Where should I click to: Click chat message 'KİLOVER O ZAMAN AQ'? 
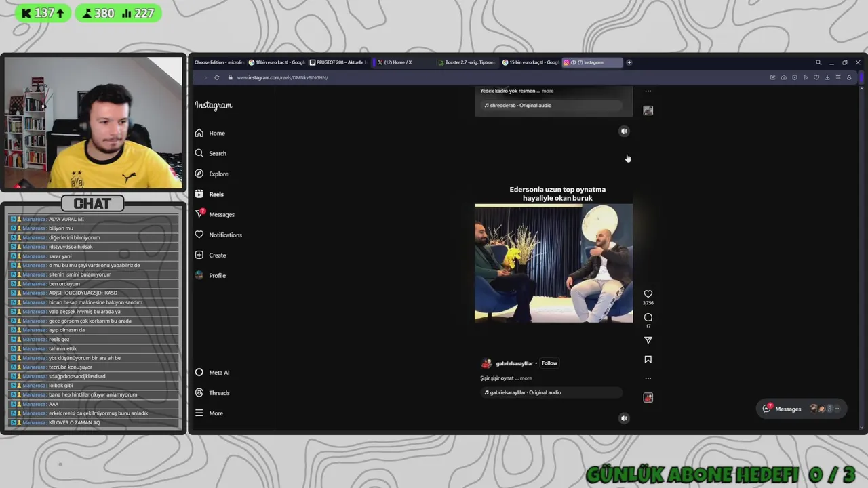(x=75, y=422)
